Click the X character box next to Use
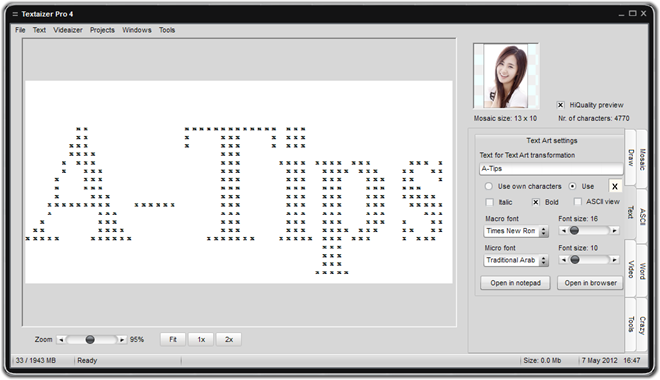Screen dimensions: 660x380 coord(615,186)
